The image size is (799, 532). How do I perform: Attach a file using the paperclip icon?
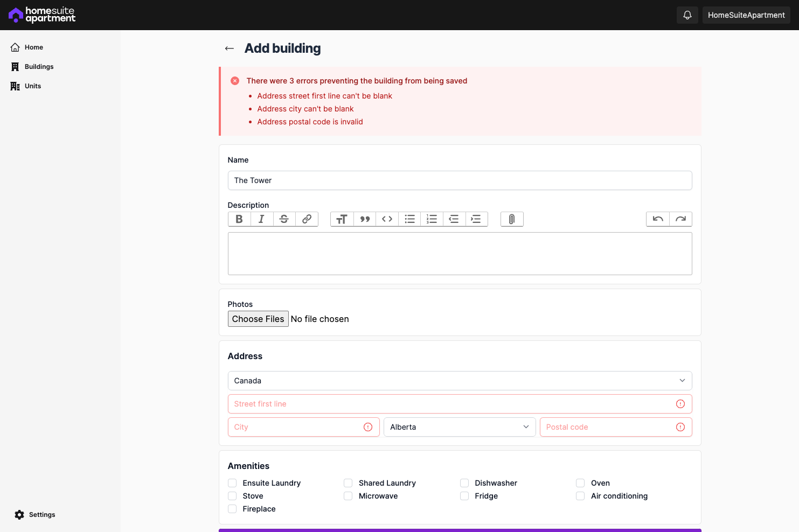pyautogui.click(x=511, y=219)
